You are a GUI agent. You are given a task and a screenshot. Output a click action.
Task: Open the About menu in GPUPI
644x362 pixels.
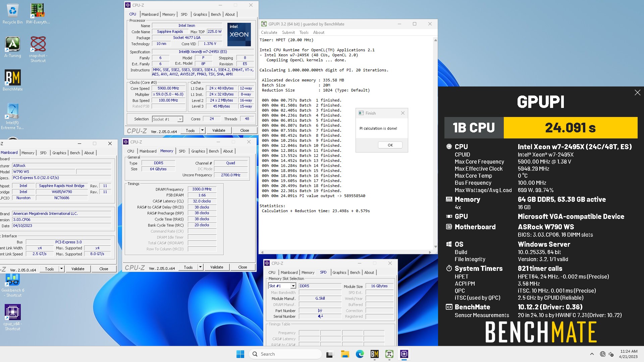point(319,33)
